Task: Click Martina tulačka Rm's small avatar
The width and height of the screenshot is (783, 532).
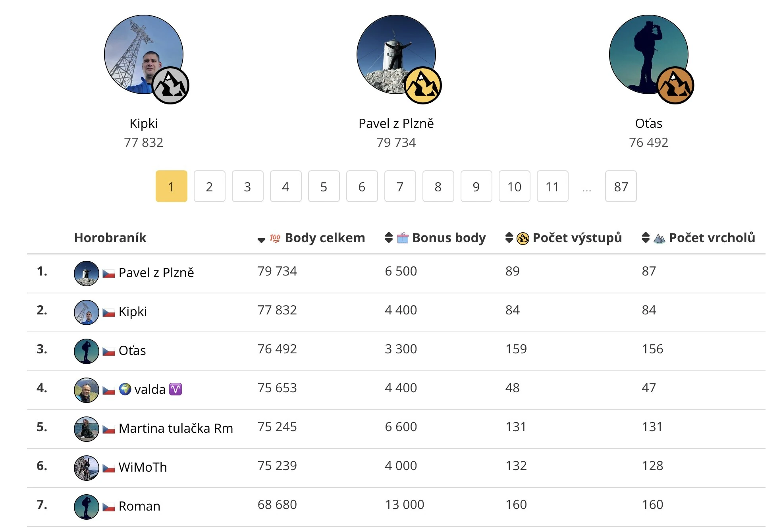Action: pyautogui.click(x=87, y=429)
